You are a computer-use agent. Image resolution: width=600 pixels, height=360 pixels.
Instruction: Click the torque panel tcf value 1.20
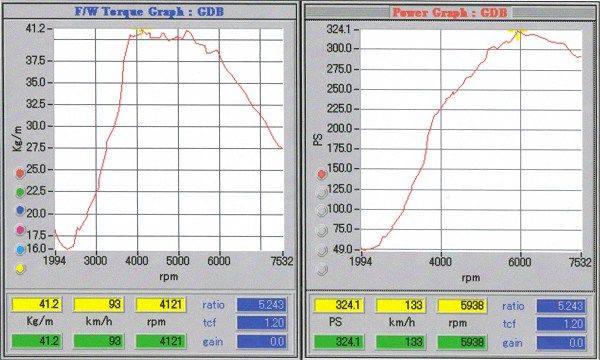[x=261, y=323]
